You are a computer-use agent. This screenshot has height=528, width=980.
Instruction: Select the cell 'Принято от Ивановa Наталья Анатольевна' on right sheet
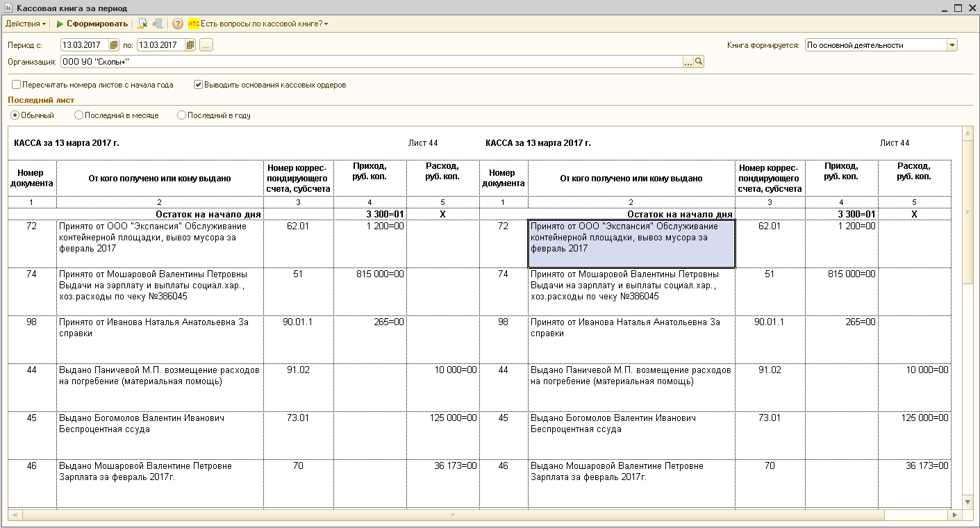631,340
